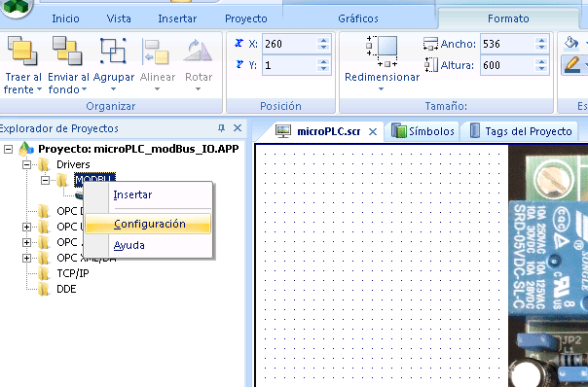Click the Enviar al fondo icon
The width and height of the screenshot is (588, 387).
tap(67, 51)
